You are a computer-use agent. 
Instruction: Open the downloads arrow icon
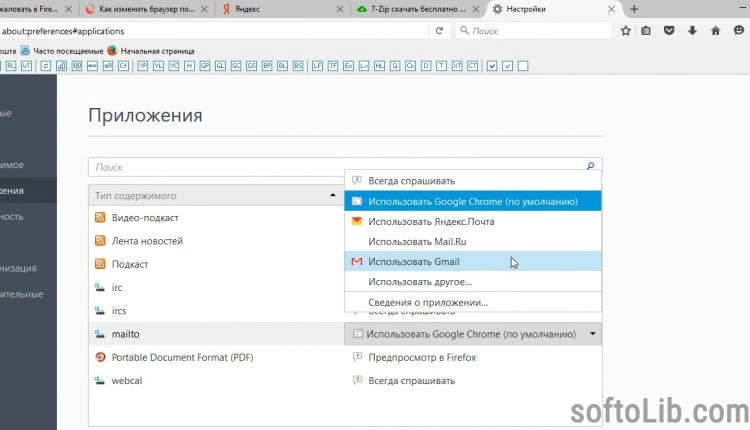692,31
